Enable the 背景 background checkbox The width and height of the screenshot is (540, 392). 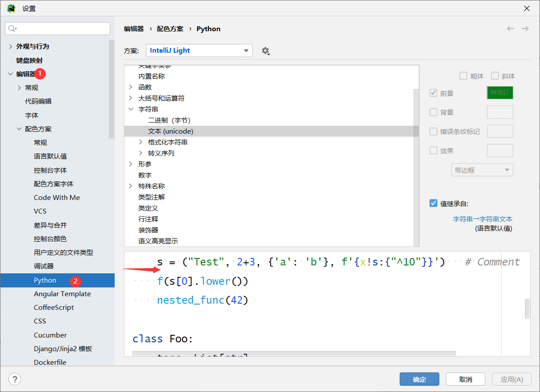click(433, 112)
